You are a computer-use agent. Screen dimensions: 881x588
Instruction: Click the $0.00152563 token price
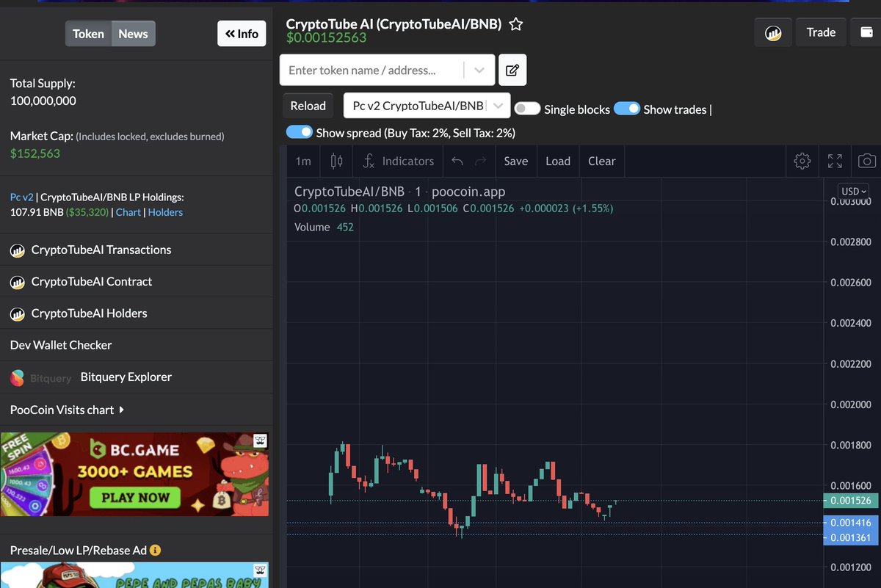pyautogui.click(x=326, y=38)
